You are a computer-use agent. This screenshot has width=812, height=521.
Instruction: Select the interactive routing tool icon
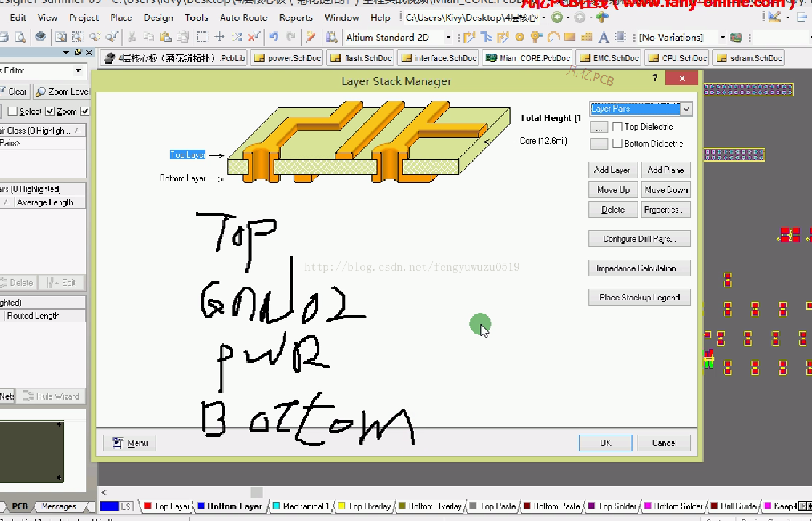tap(469, 37)
